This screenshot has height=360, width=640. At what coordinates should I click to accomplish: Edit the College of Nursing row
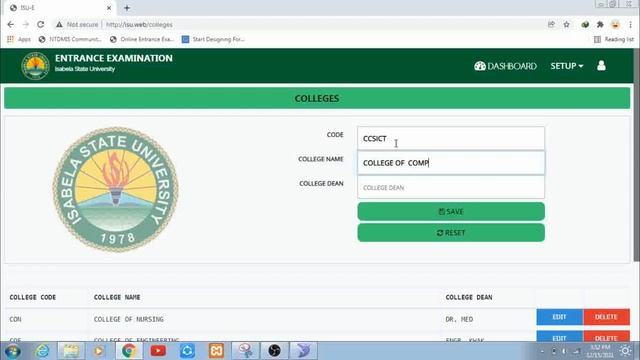(x=560, y=317)
